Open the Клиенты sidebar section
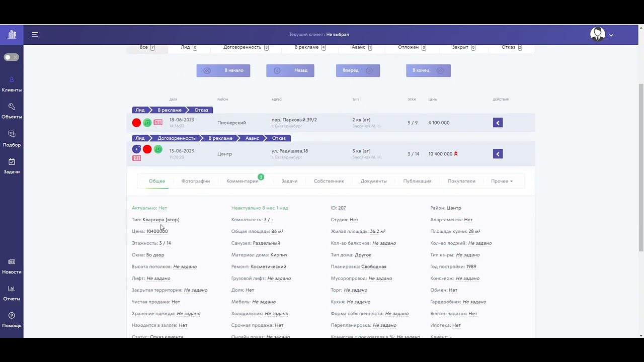Viewport: 644px width, 362px height. click(12, 84)
